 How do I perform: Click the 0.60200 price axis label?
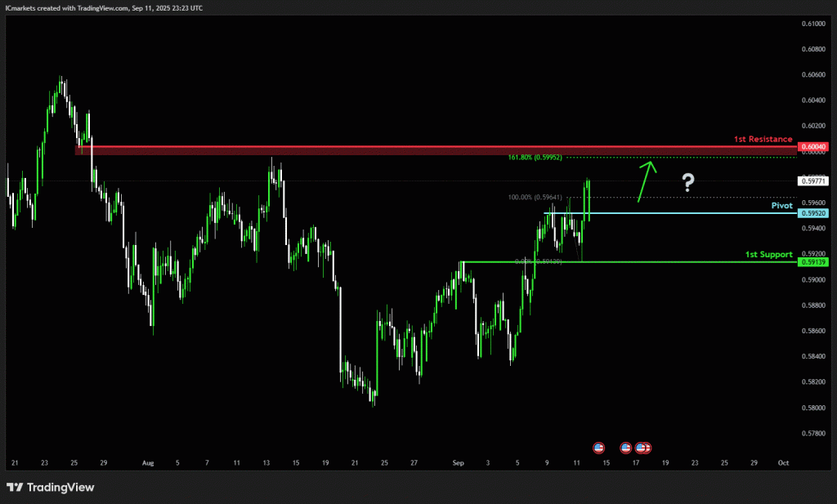pos(813,126)
